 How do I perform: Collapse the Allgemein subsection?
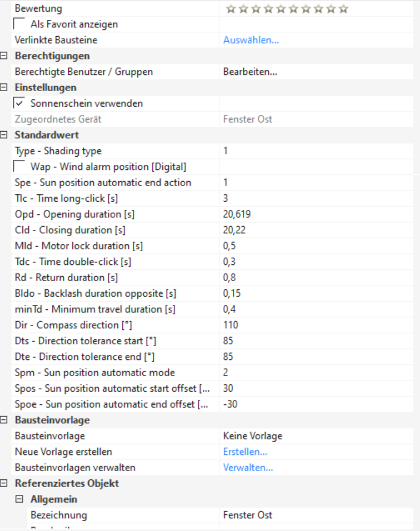[21, 499]
